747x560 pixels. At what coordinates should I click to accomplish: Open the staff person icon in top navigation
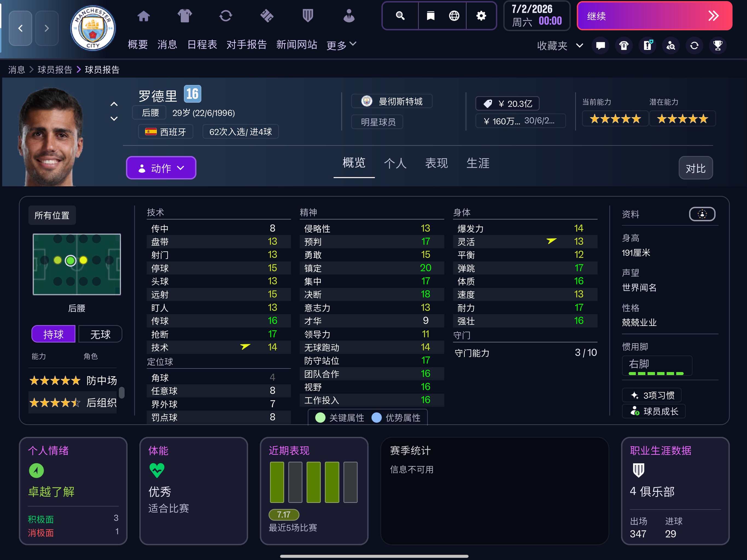(349, 16)
